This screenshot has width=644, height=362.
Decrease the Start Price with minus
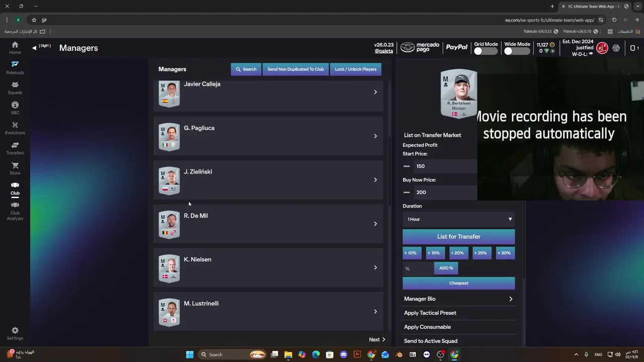407,166
